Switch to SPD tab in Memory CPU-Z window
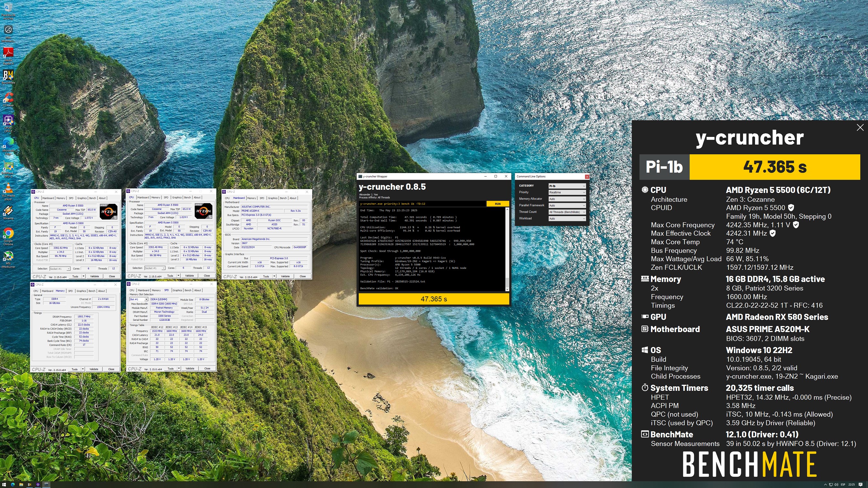This screenshot has height=488, width=868. tap(70, 291)
